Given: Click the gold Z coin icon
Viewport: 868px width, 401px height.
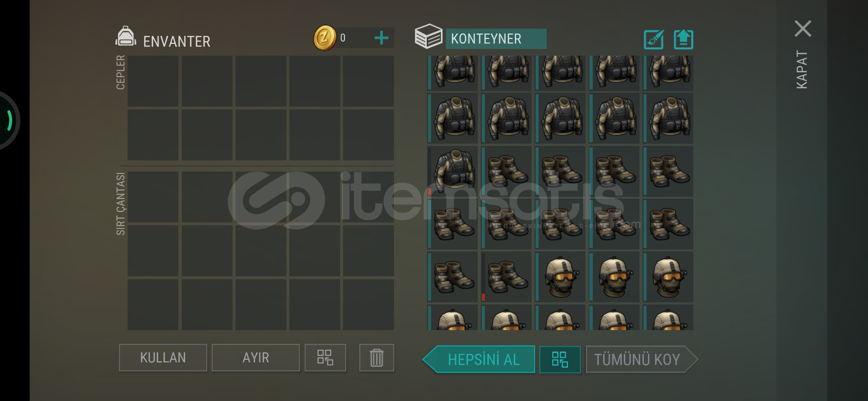Looking at the screenshot, I should [325, 38].
